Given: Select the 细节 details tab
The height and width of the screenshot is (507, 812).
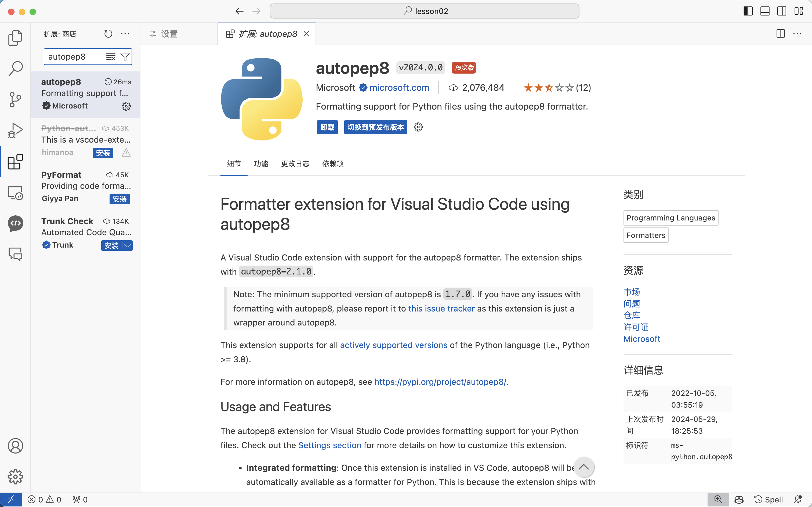Looking at the screenshot, I should 234,164.
